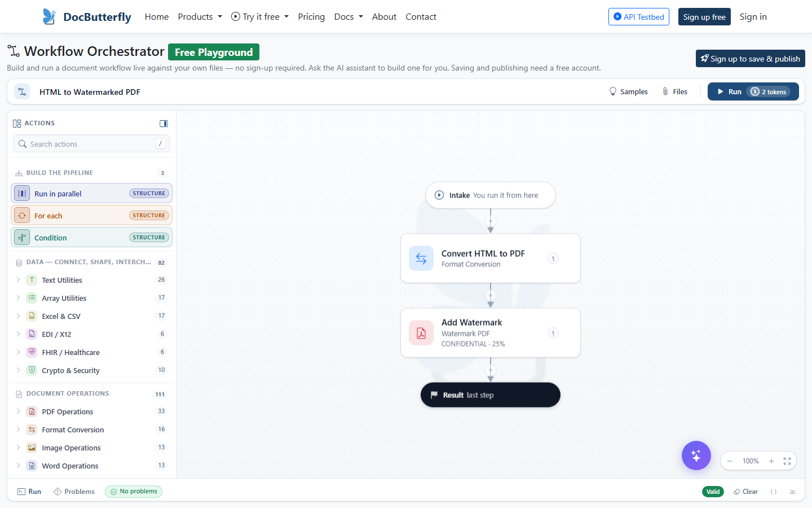Open the API Testbed button
Screen dimensions: 812x508
pyautogui.click(x=639, y=17)
